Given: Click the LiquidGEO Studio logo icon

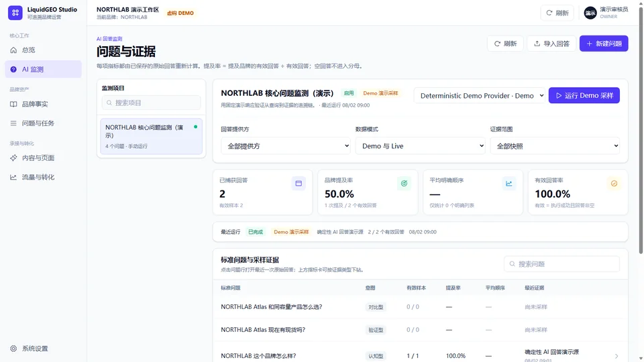Looking at the screenshot, I should click(x=15, y=13).
